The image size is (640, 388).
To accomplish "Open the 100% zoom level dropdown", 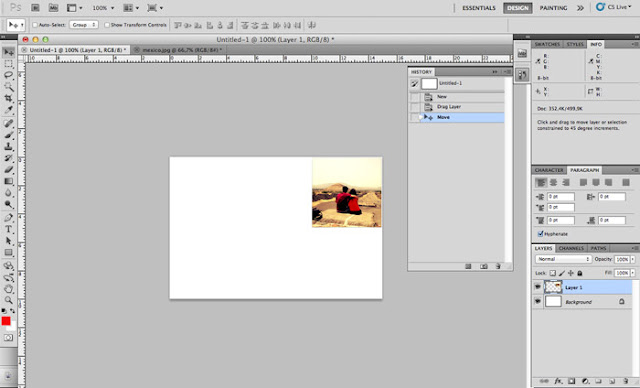I will pyautogui.click(x=103, y=8).
